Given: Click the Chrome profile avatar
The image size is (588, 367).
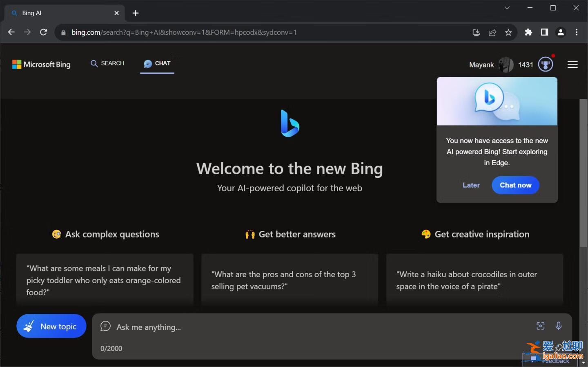Looking at the screenshot, I should click(561, 32).
